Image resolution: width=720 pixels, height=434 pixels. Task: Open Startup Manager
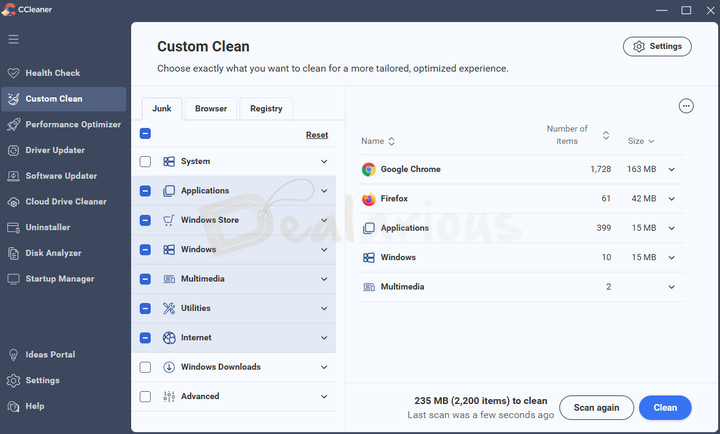59,279
